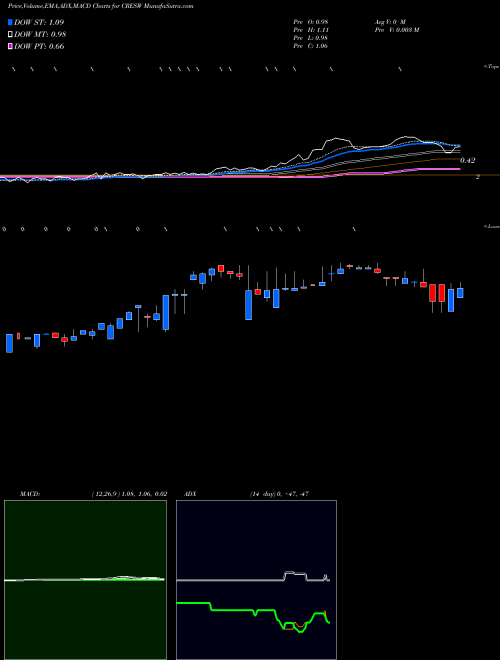
Task: Click the 0.42 price label beside EMA lines
Action: (x=468, y=160)
